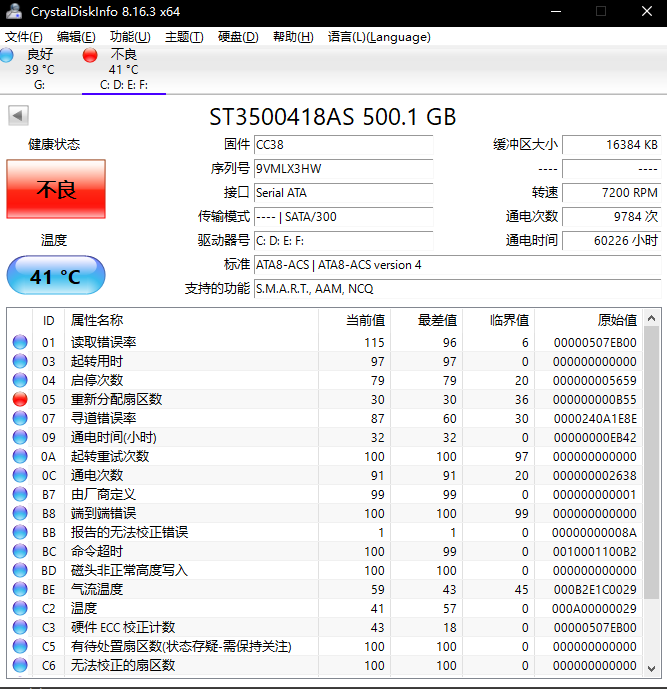Open the 编辑(E) menu

coord(76,37)
